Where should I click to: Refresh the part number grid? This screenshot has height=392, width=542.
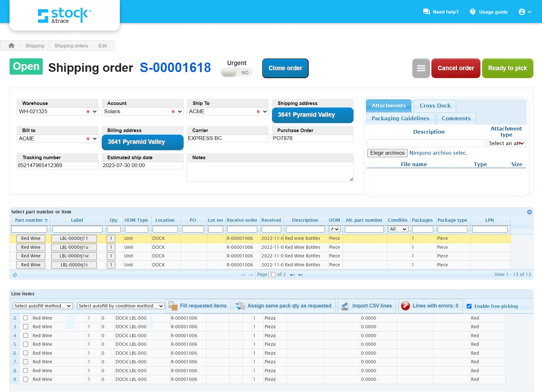[15, 275]
